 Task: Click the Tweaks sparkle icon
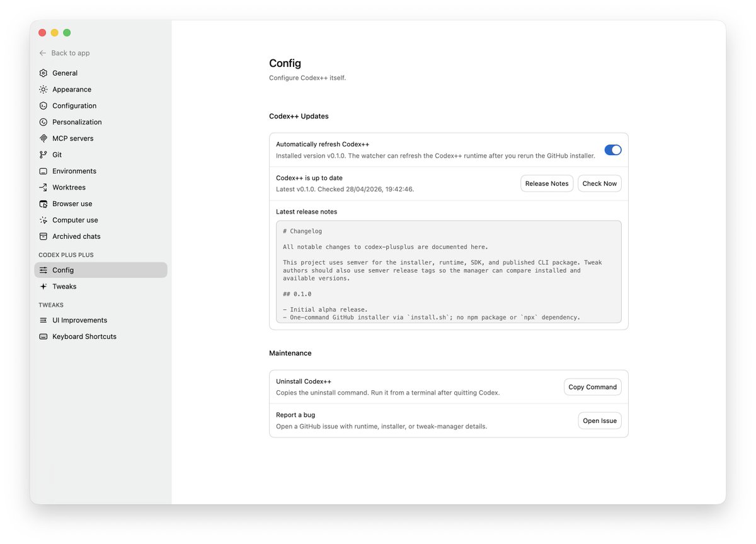[x=43, y=287]
